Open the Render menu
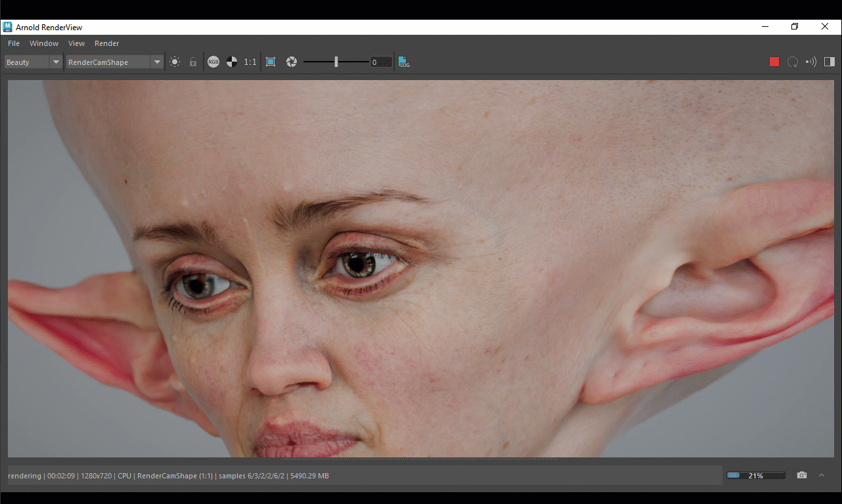The width and height of the screenshot is (842, 504). pos(106,43)
